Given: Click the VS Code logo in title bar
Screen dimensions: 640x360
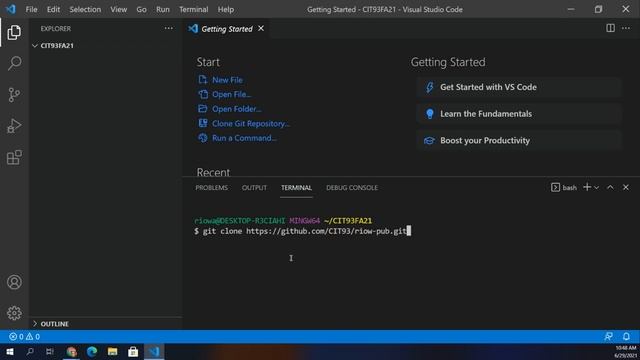Looking at the screenshot, I should pyautogui.click(x=11, y=9).
